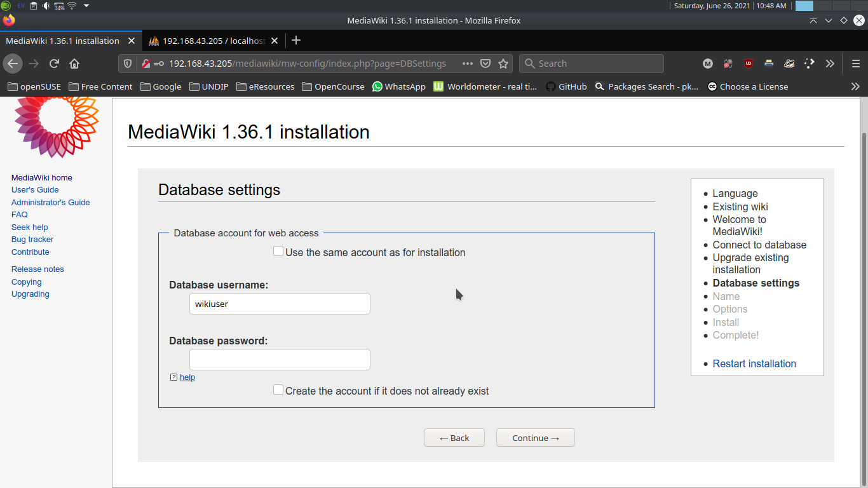Open the UNDIP bookmarks folder
Screen dimensions: 868x488
[x=209, y=86]
